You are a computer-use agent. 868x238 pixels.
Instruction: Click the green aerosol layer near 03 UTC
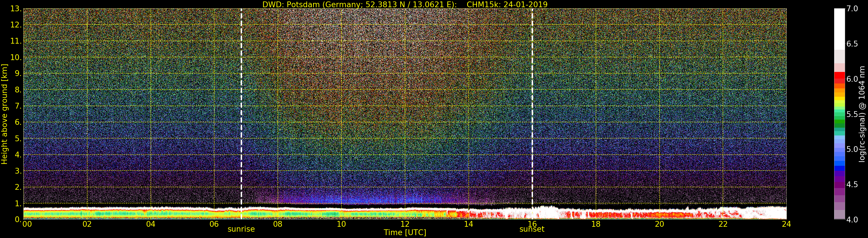point(119,213)
